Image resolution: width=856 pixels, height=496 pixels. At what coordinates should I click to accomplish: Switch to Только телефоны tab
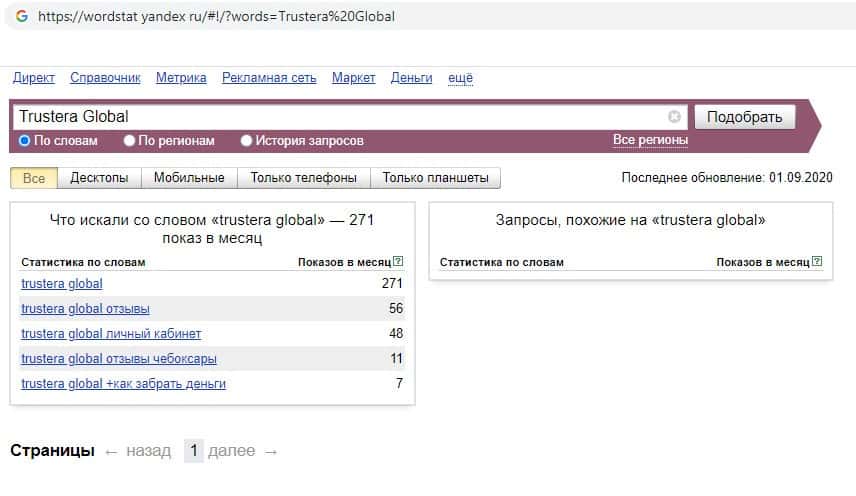[x=304, y=178]
